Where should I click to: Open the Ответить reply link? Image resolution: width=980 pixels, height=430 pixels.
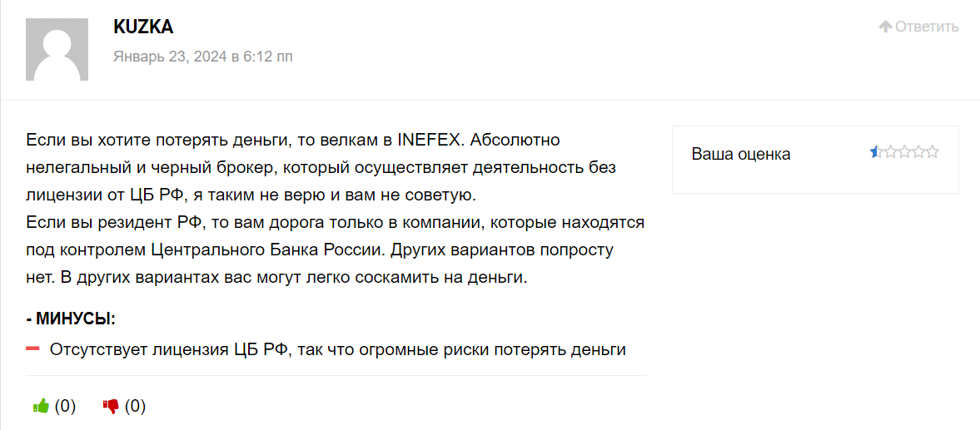click(x=926, y=27)
